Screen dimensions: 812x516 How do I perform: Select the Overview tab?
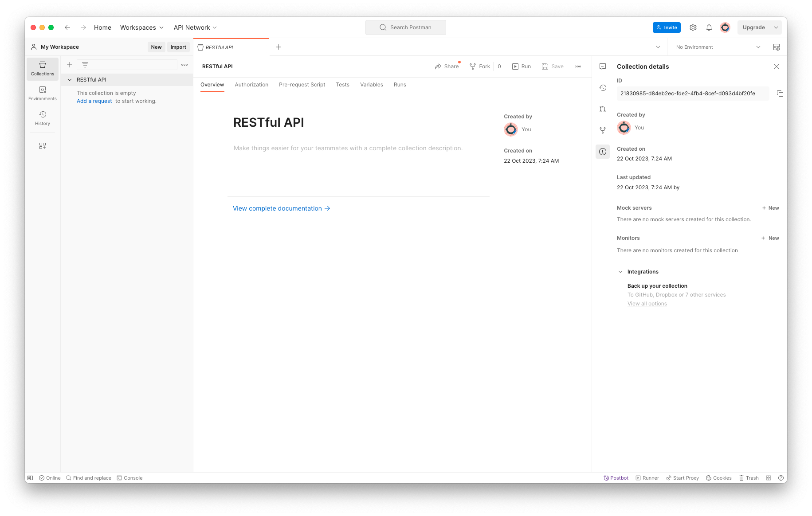[x=212, y=85]
